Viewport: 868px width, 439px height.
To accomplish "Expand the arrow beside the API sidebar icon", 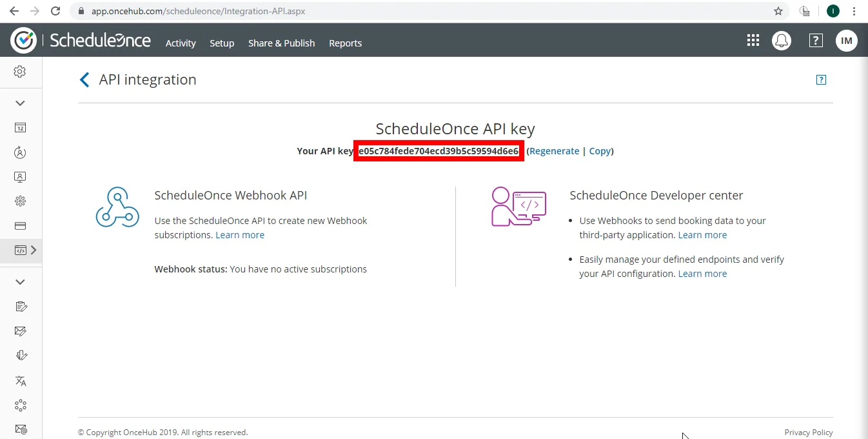I will click(34, 250).
